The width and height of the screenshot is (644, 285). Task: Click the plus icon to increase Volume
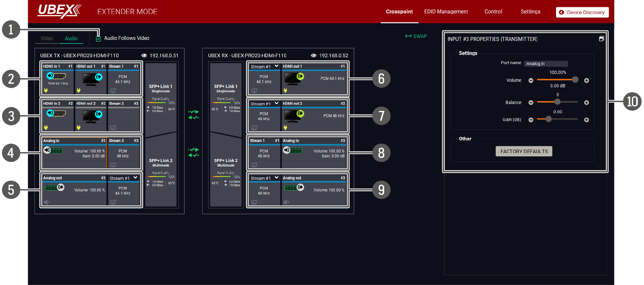586,80
